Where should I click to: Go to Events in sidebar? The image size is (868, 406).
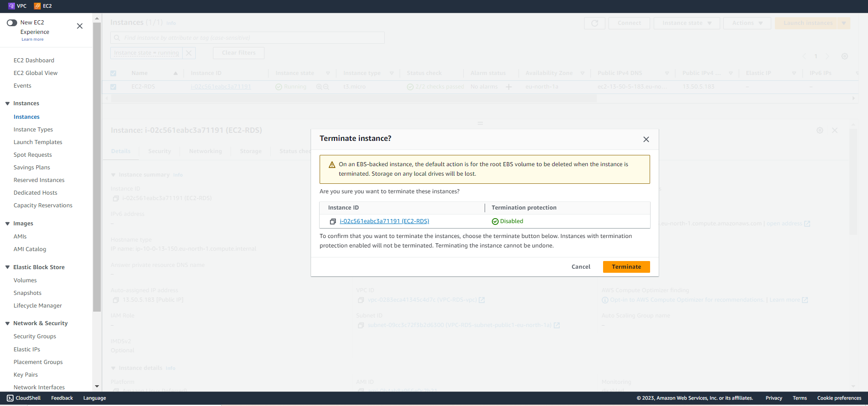point(23,86)
